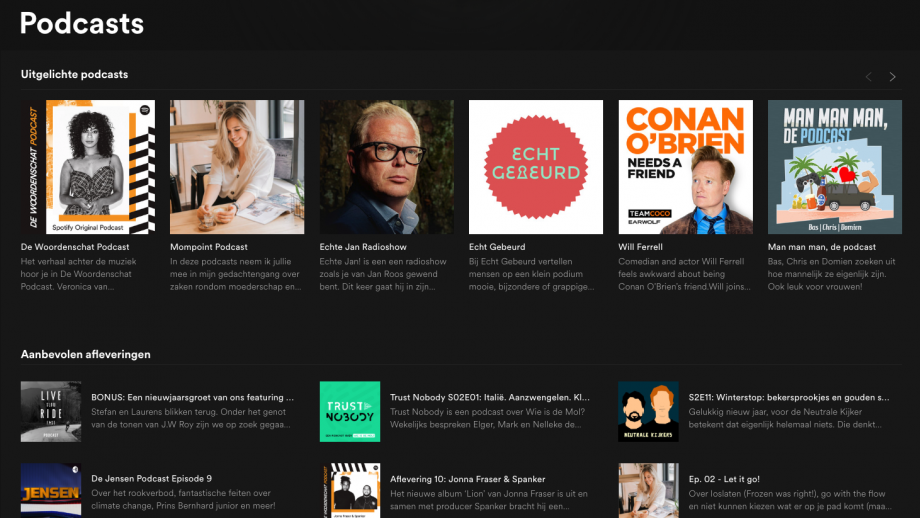The image size is (920, 518).
Task: Click the Uitgelichte podcasts section heading
Action: click(75, 75)
